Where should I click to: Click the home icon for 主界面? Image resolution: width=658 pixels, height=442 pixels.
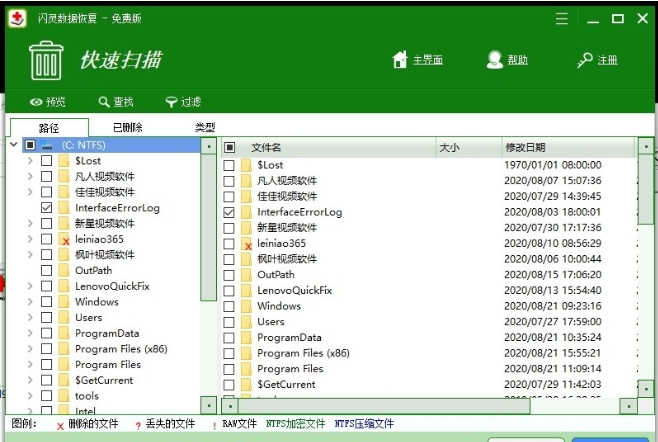pos(400,60)
